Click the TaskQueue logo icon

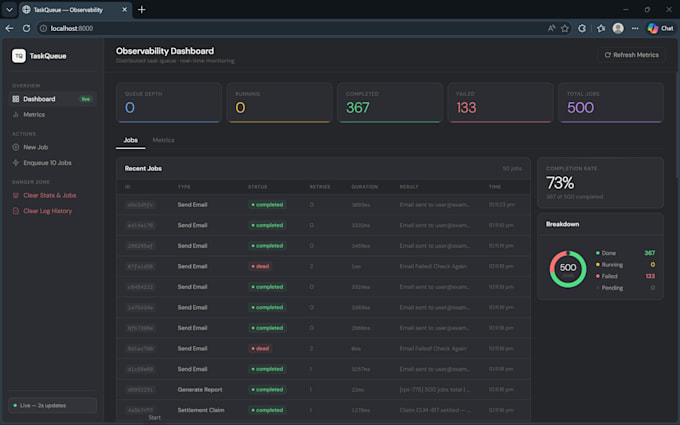tap(19, 56)
